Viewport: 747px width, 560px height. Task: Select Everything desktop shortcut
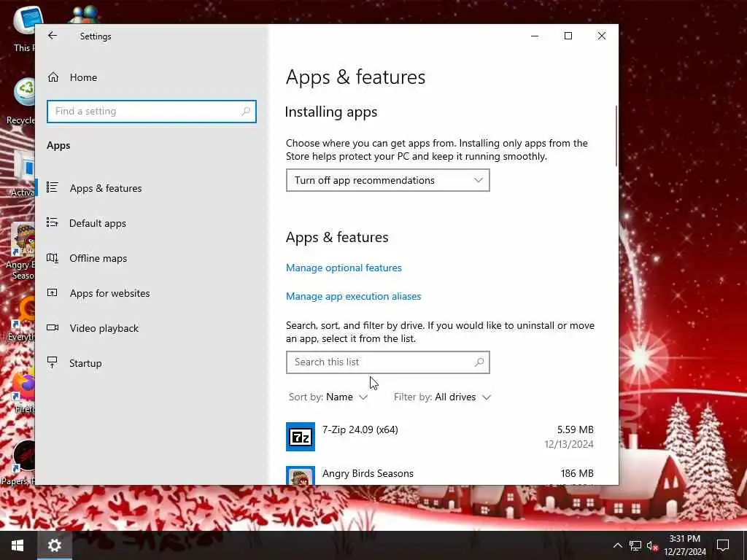tap(23, 318)
